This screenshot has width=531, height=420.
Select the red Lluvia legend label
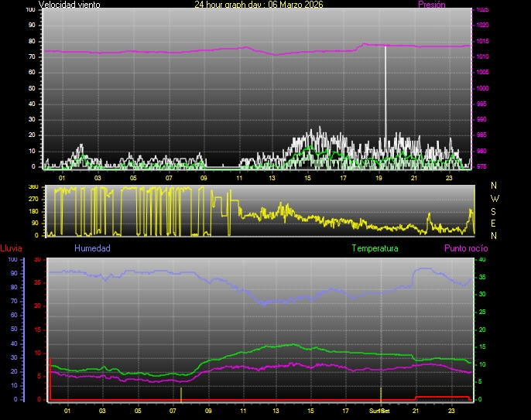(x=12, y=248)
